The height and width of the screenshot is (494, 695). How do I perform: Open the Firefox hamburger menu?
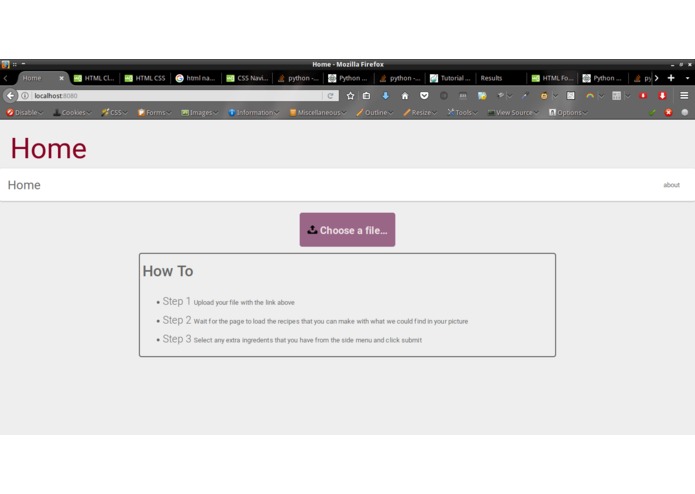[684, 96]
